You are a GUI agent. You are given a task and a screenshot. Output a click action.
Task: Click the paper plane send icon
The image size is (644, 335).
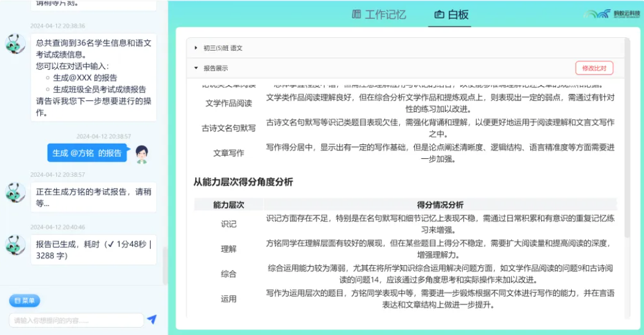pos(152,320)
